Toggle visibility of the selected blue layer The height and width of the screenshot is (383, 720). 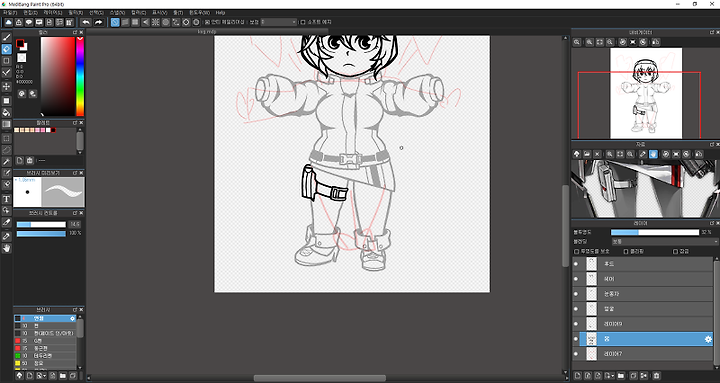pyautogui.click(x=576, y=339)
